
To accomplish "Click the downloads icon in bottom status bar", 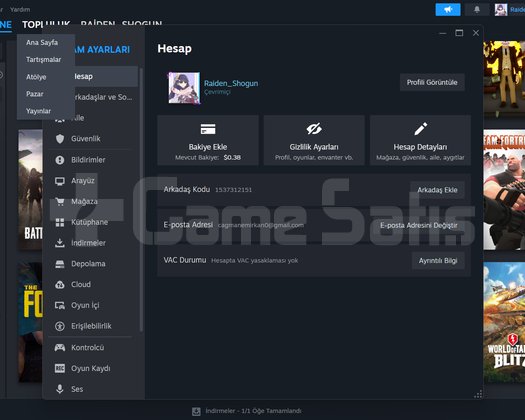I will [x=196, y=411].
